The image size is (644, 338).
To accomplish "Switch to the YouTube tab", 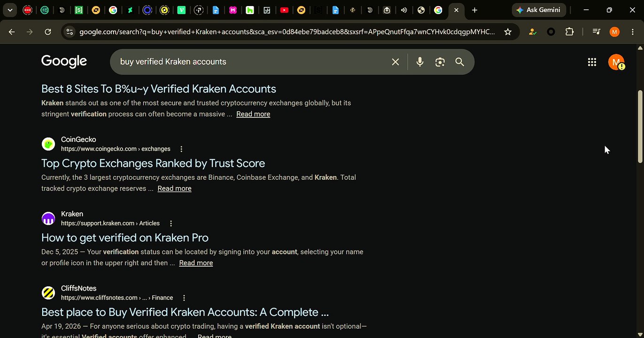I will (284, 10).
